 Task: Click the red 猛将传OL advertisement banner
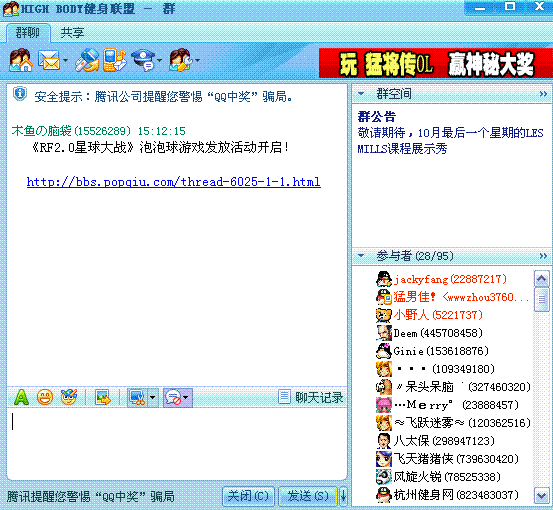pyautogui.click(x=436, y=63)
